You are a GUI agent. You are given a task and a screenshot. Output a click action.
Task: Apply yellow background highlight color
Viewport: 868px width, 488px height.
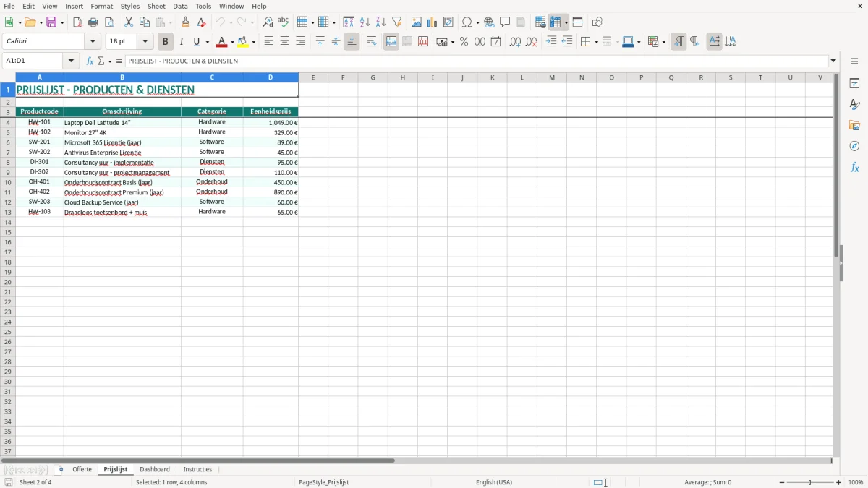point(243,42)
